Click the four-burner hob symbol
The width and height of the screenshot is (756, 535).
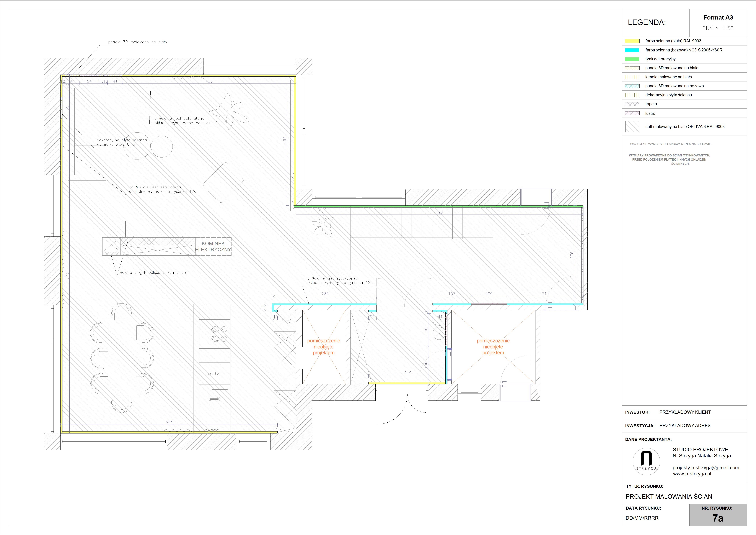point(219,334)
